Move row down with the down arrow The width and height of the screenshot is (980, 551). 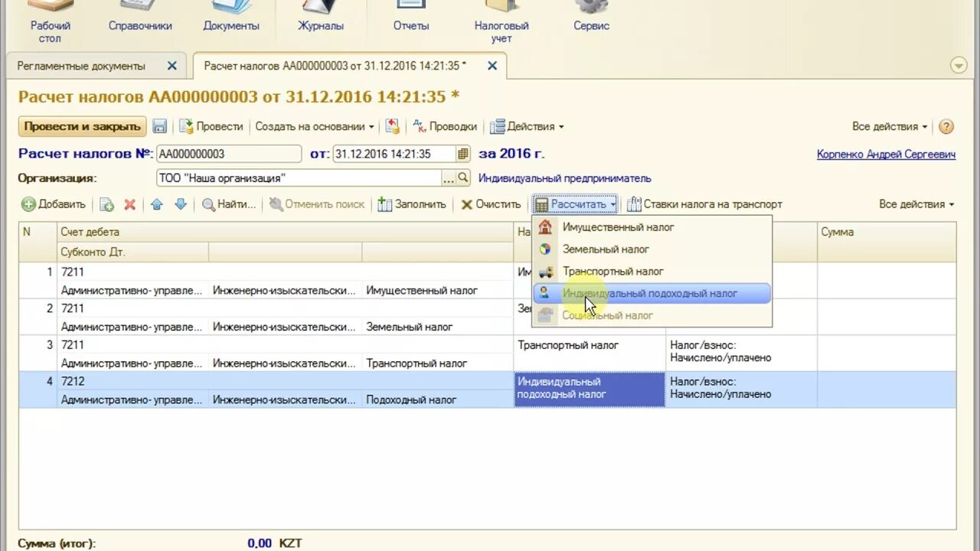point(181,204)
